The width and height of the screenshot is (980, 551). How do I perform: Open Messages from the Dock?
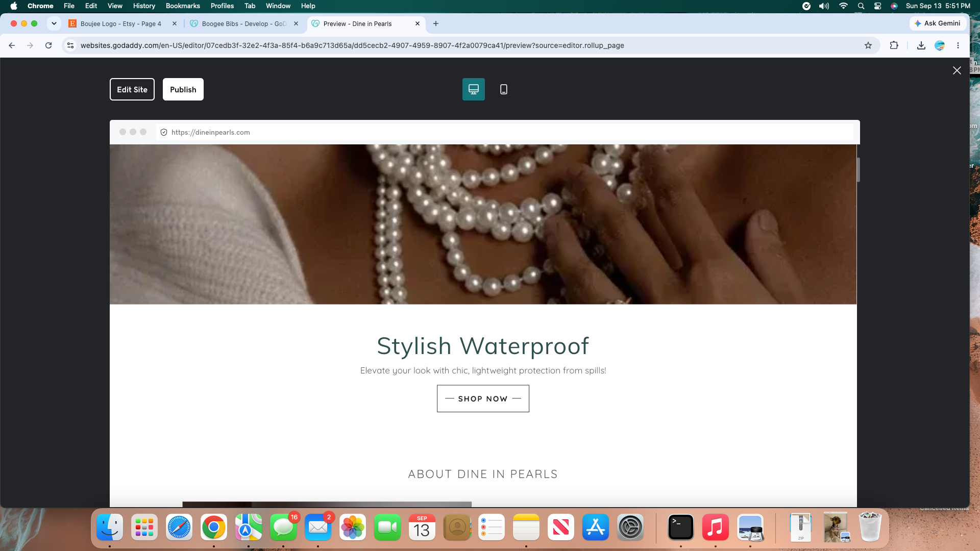click(x=283, y=527)
